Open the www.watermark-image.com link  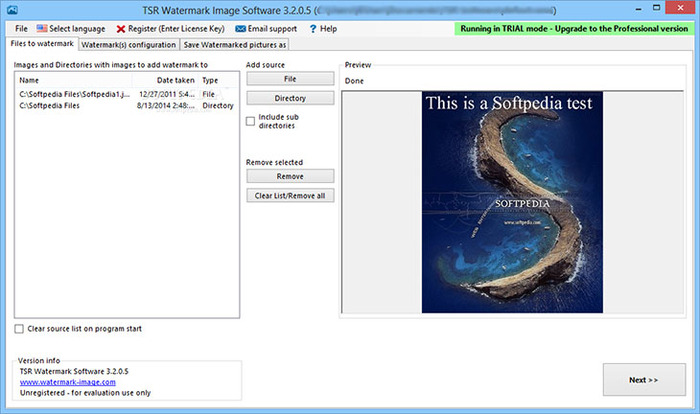click(x=68, y=382)
